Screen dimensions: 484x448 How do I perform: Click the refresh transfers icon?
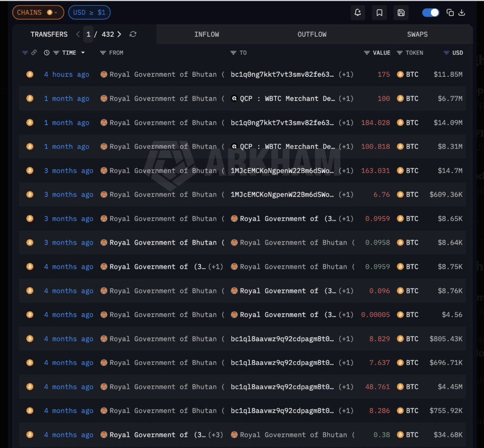click(x=133, y=34)
